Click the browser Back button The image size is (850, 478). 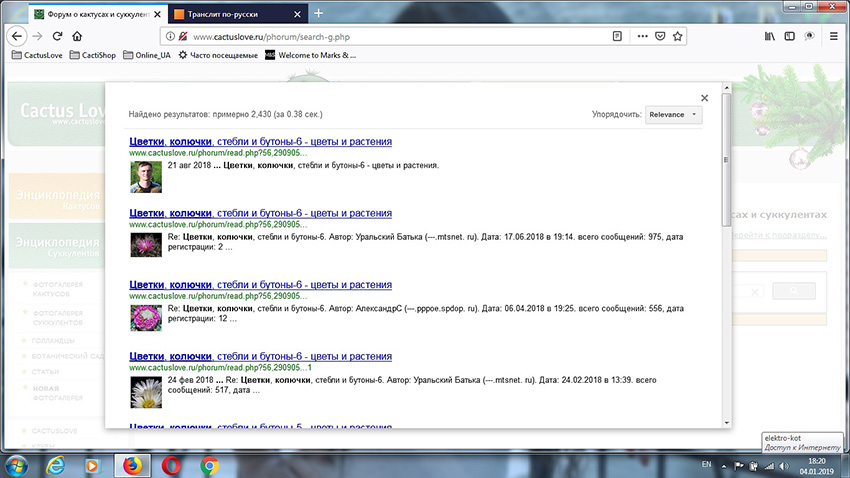17,36
